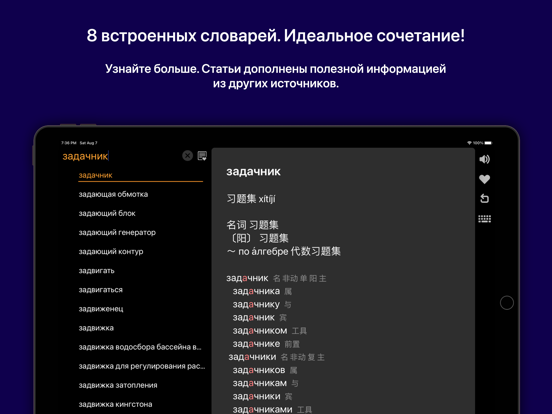Show the keyboard icon
Viewport: 552px width, 414px height.
point(484,219)
